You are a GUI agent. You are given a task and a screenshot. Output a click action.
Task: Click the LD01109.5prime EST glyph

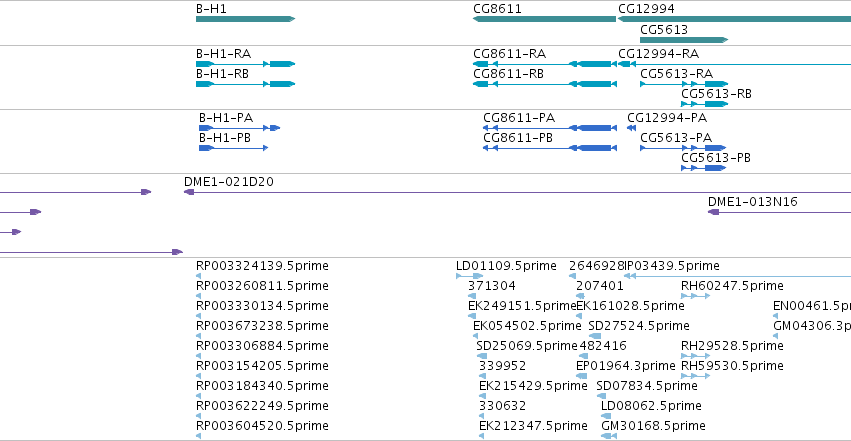pyautogui.click(x=469, y=276)
